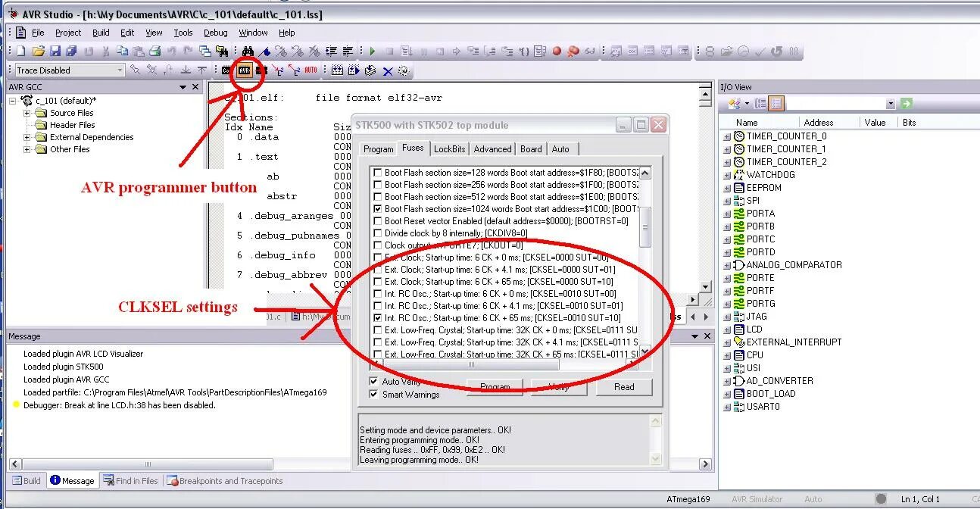Click the highlighted list view icon in I/O View
This screenshot has width=980, height=509.
coord(776,104)
